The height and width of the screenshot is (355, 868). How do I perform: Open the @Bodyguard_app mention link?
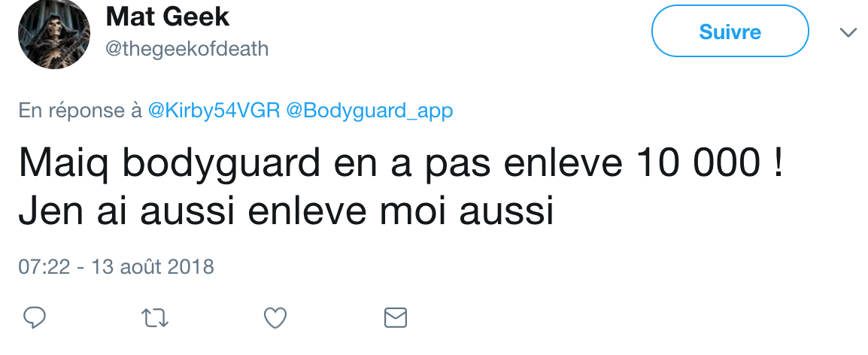point(369,111)
